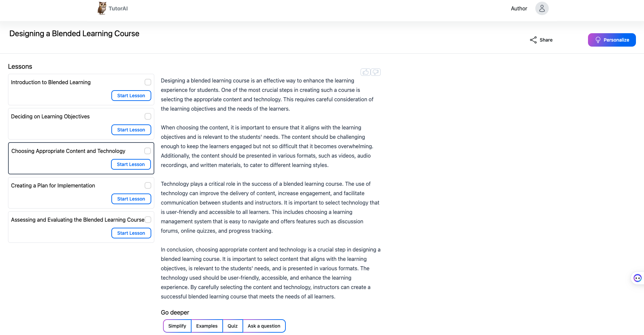Open the user profile avatar icon
Image resolution: width=644 pixels, height=335 pixels.
[x=542, y=8]
